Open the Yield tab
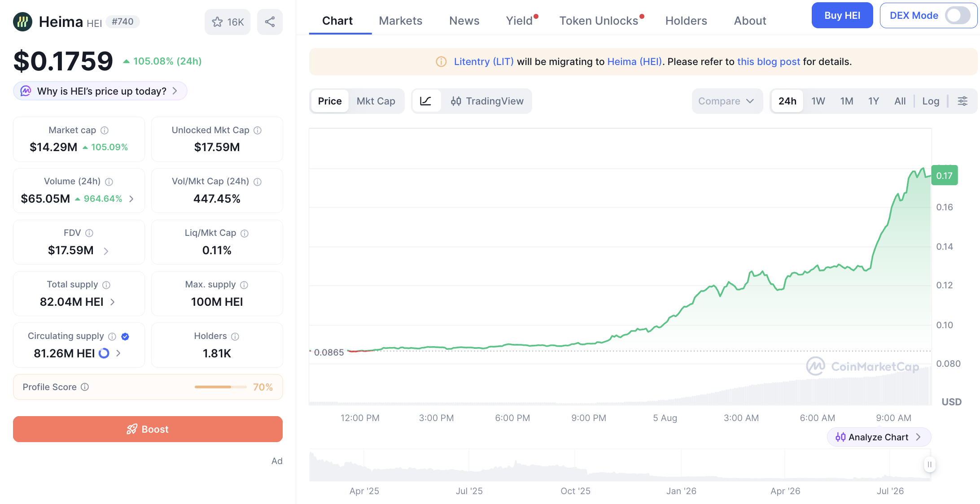 pyautogui.click(x=519, y=21)
